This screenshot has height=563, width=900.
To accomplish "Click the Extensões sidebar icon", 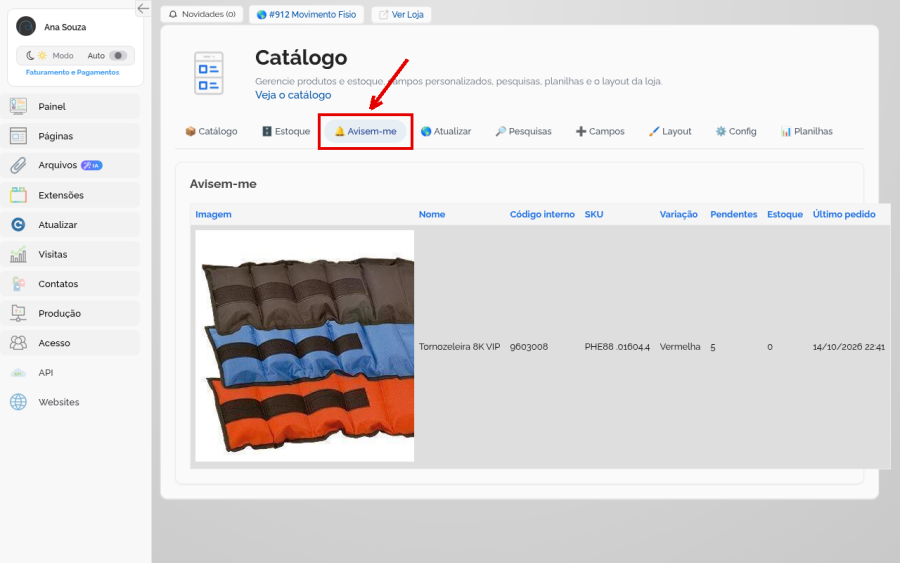I will coord(18,195).
